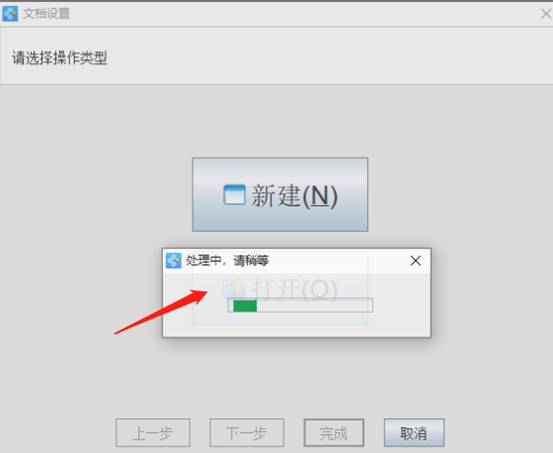The height and width of the screenshot is (453, 553).
Task: Click the 请选择操作类型 heading text
Action: [60, 58]
